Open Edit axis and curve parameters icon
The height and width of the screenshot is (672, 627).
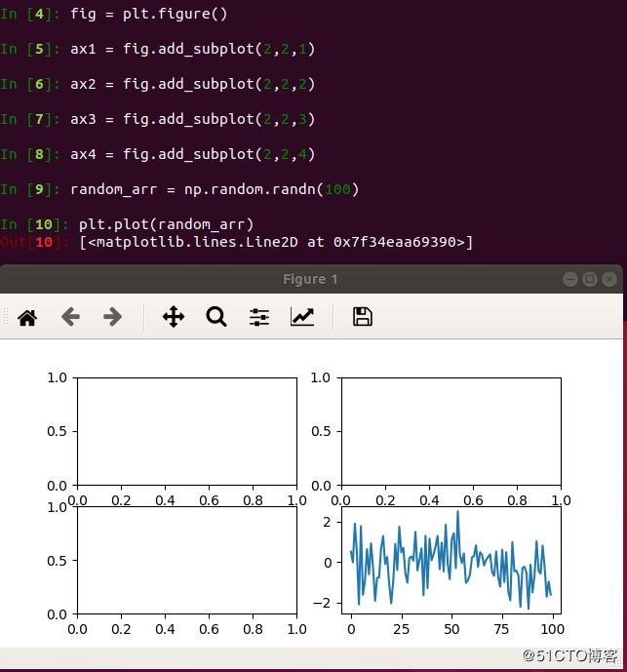(302, 317)
